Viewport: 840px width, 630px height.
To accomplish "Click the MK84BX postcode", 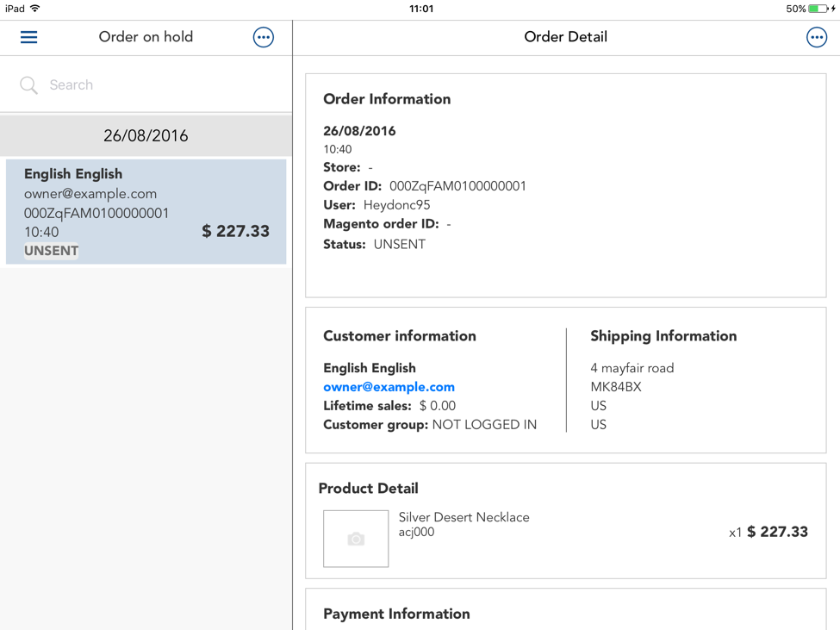I will (x=615, y=387).
